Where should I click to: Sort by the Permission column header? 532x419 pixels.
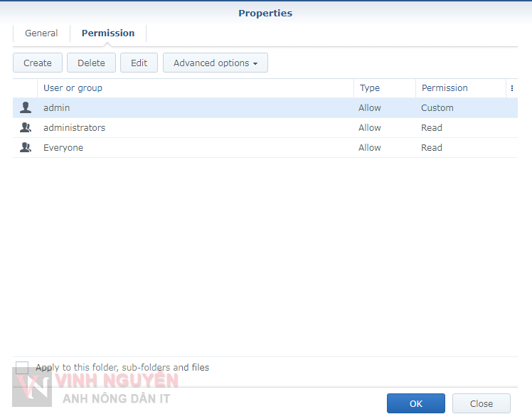(445, 88)
